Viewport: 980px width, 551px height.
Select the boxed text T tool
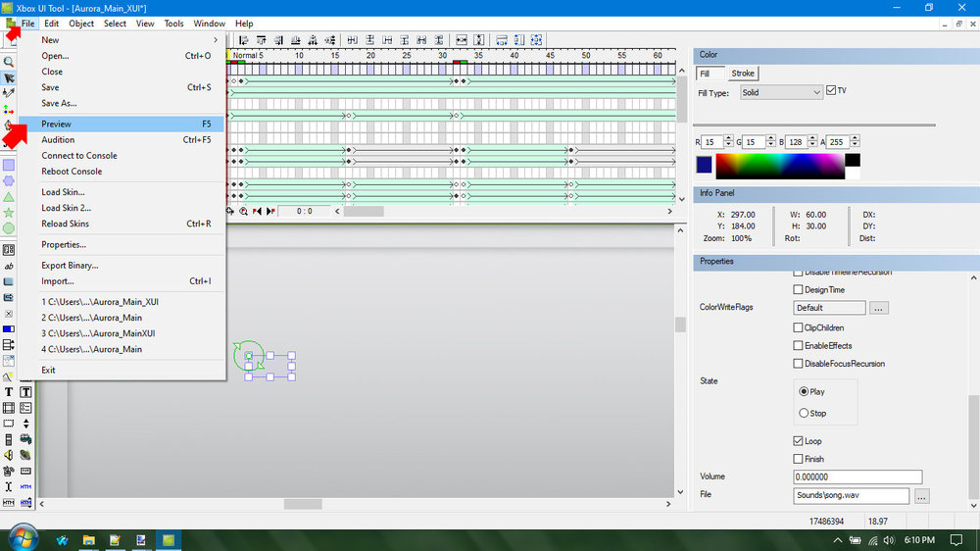click(25, 392)
